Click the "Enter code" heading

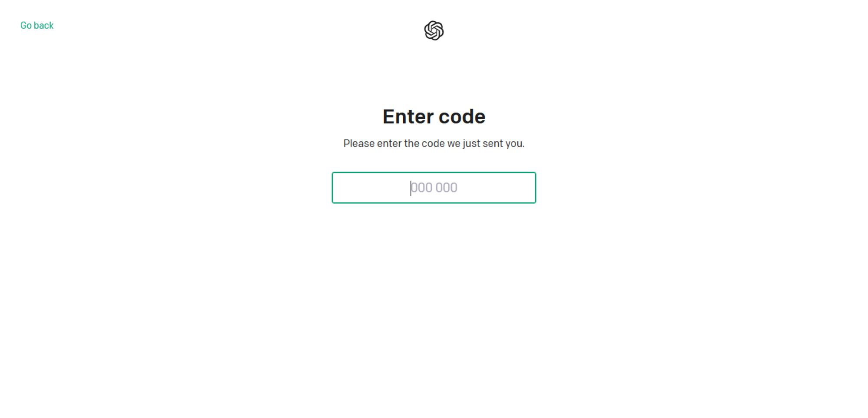coord(434,116)
